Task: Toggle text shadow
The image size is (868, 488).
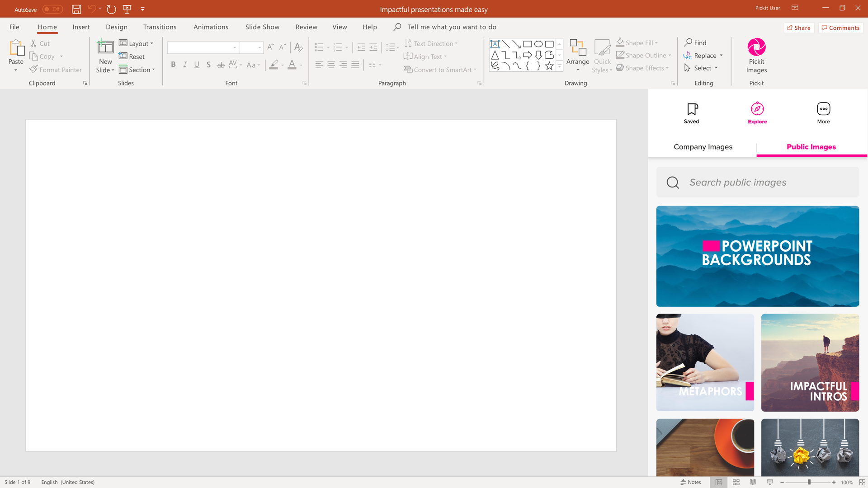Action: coord(208,65)
